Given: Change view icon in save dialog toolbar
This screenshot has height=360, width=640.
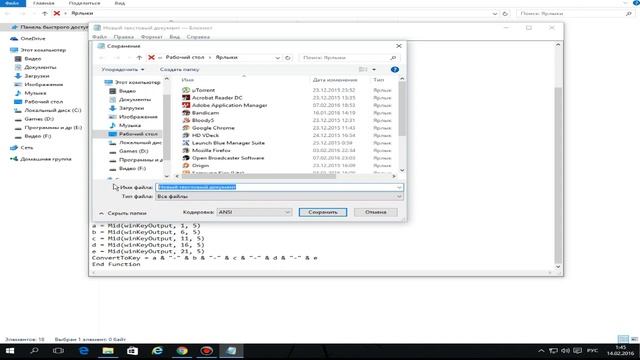Looking at the screenshot, I should (363, 70).
